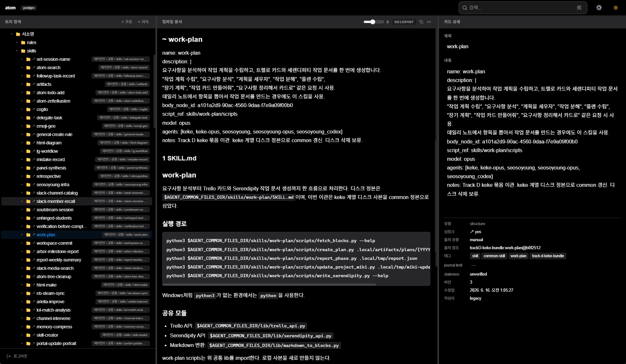Image resolution: width=626 pixels, height=364 pixels.
Task: Click the folder icon of rules
Action: [x=23, y=42]
